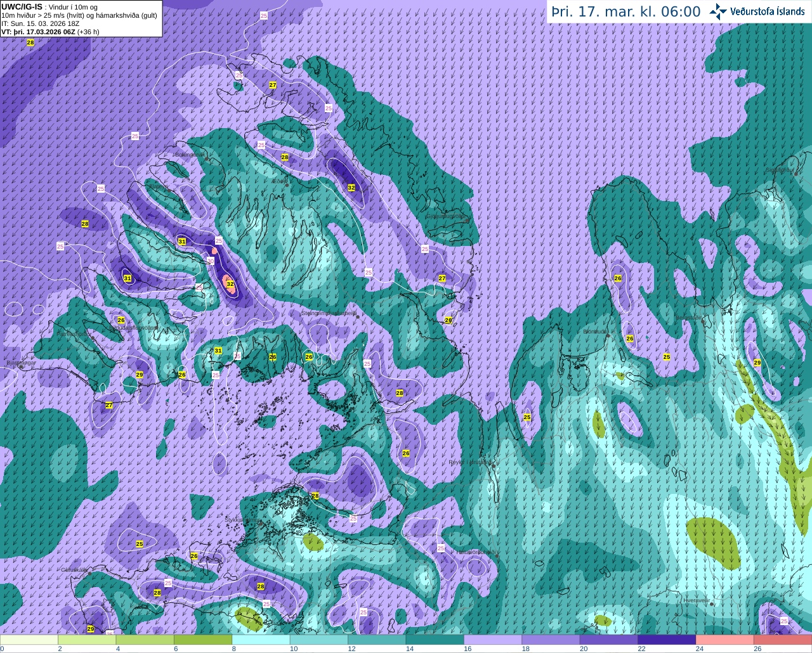Viewport: 812px width, 653px height.
Task: Click the Bolungarvík station label
Action: pos(190,154)
